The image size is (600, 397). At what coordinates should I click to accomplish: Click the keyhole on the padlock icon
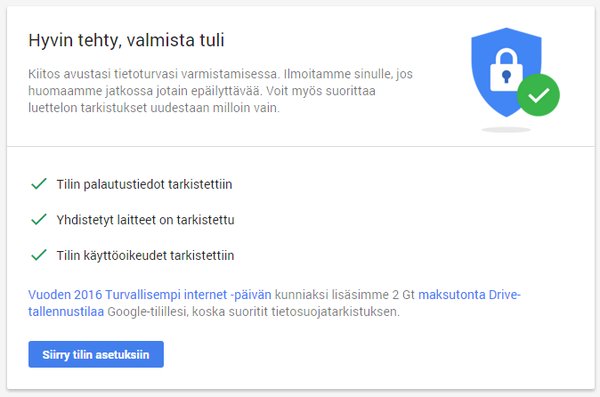click(x=506, y=76)
